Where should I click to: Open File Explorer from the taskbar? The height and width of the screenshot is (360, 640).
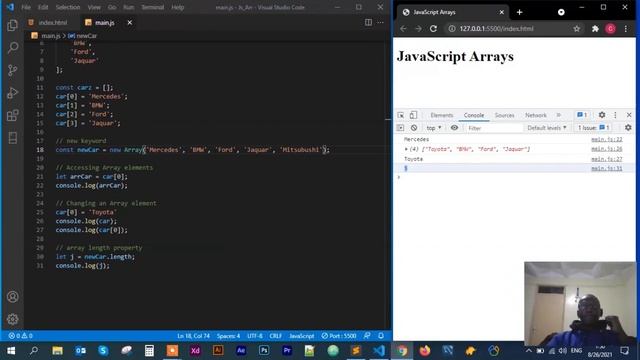57,351
